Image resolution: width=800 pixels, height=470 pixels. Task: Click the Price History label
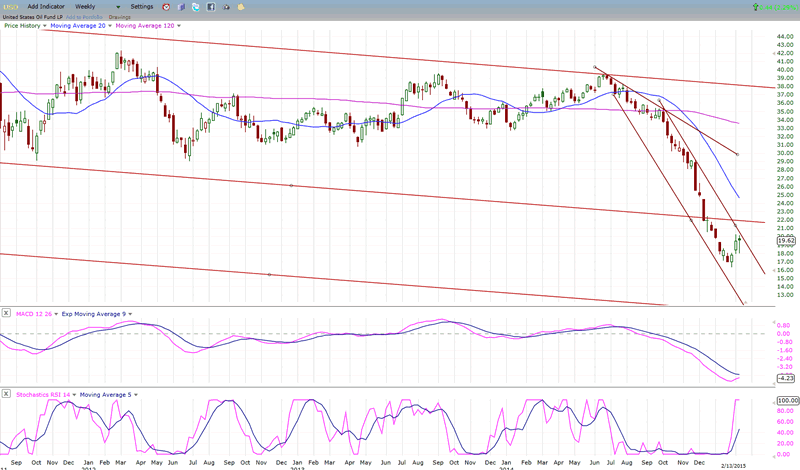pos(22,26)
